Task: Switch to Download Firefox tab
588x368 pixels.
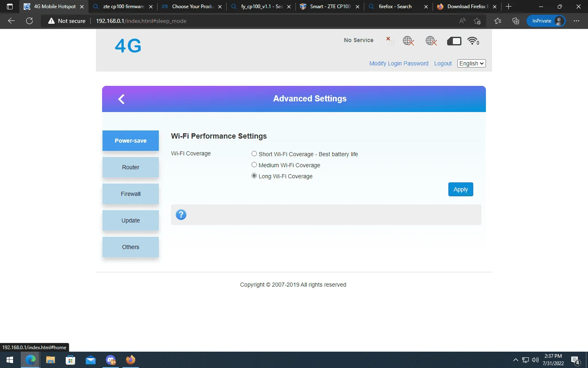Action: [x=468, y=7]
